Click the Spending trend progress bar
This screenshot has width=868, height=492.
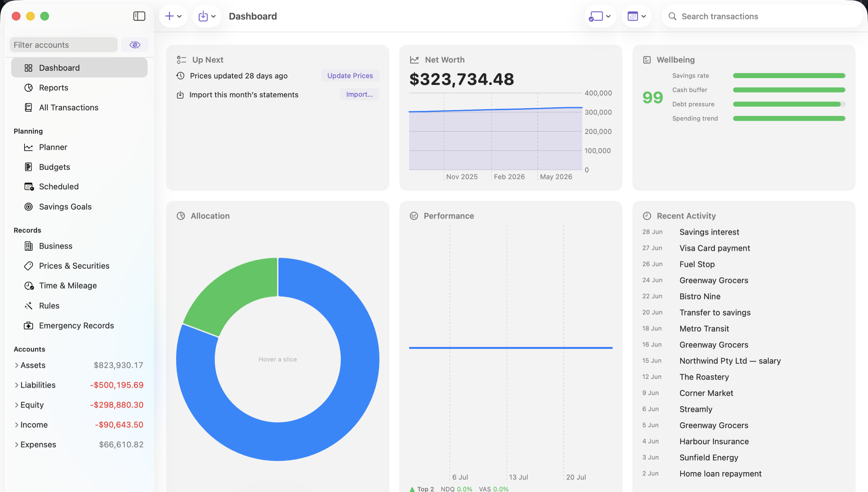click(789, 118)
